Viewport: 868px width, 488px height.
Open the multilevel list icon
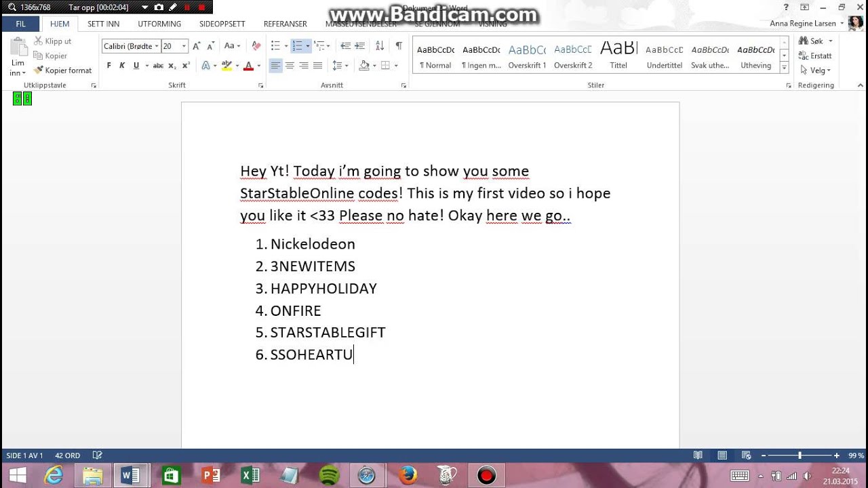point(319,46)
